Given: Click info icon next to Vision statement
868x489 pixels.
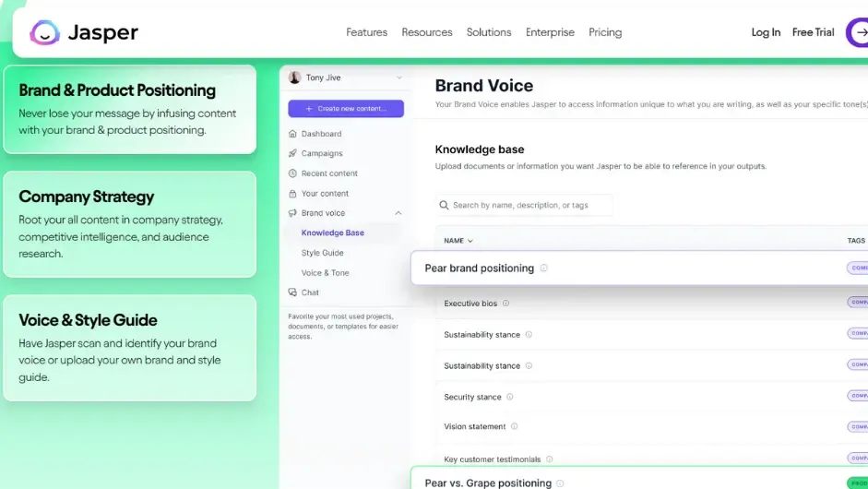Looking at the screenshot, I should pos(515,426).
